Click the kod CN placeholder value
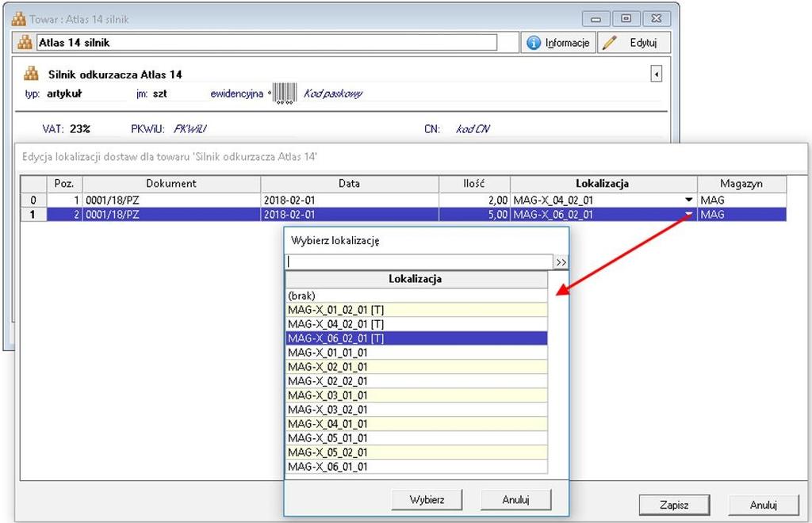Image resolution: width=812 pixels, height=523 pixels. tap(473, 129)
